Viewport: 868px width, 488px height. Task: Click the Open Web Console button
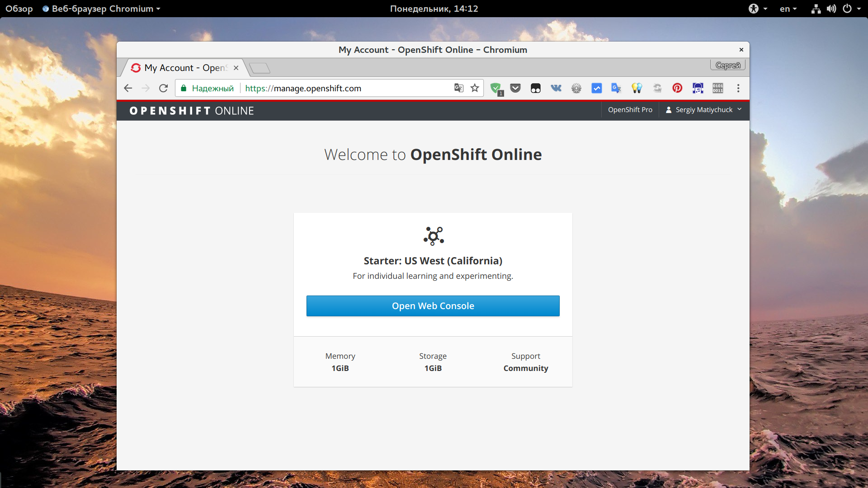(433, 306)
